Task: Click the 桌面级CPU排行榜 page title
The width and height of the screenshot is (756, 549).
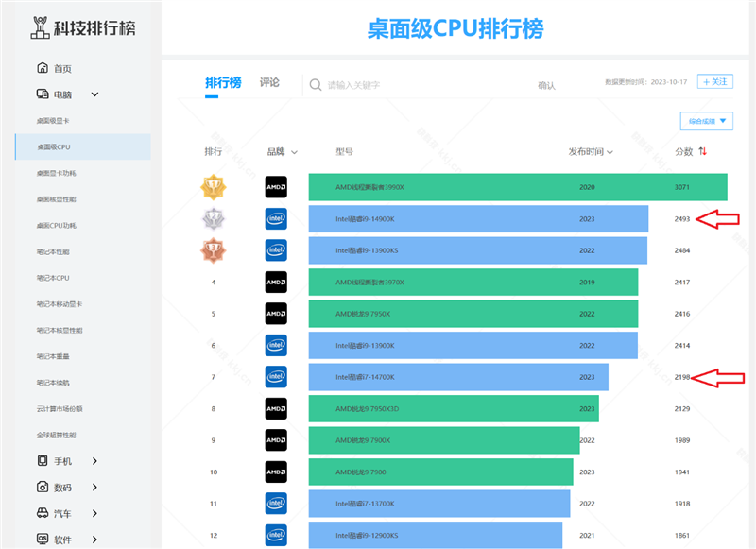Action: (455, 28)
